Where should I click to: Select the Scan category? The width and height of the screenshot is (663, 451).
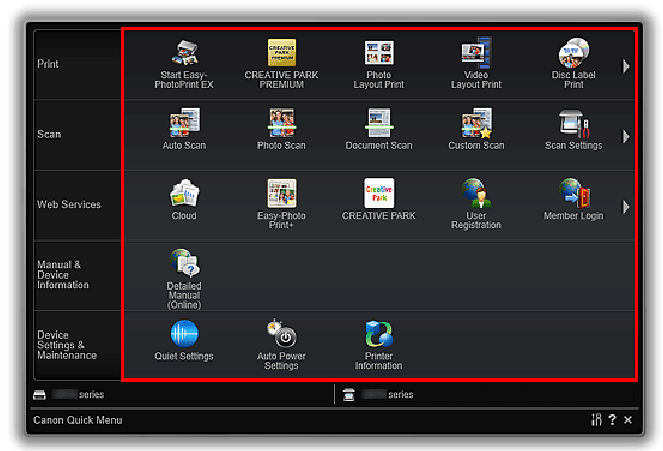coord(77,135)
